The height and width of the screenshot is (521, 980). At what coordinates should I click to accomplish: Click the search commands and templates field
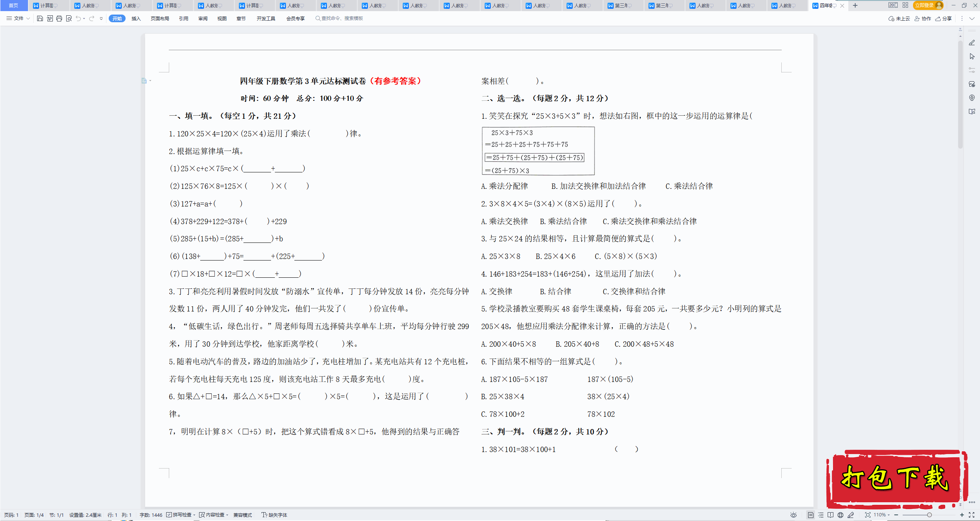[x=339, y=18]
